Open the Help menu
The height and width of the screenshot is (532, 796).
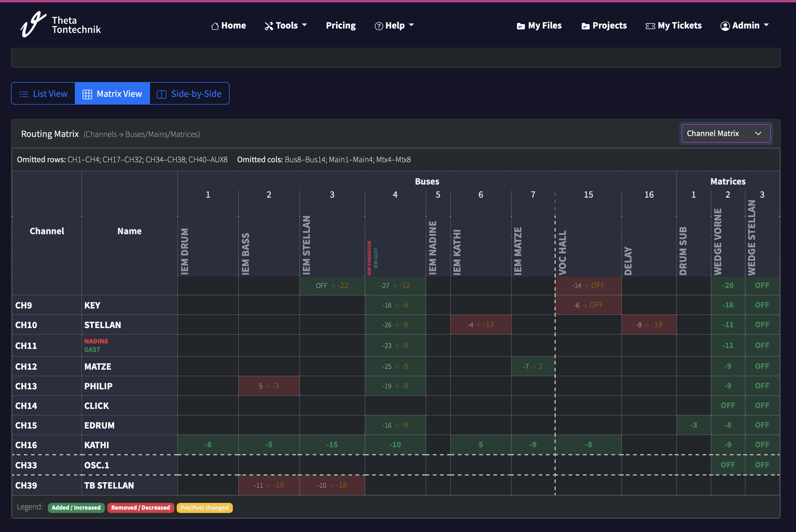coord(395,26)
